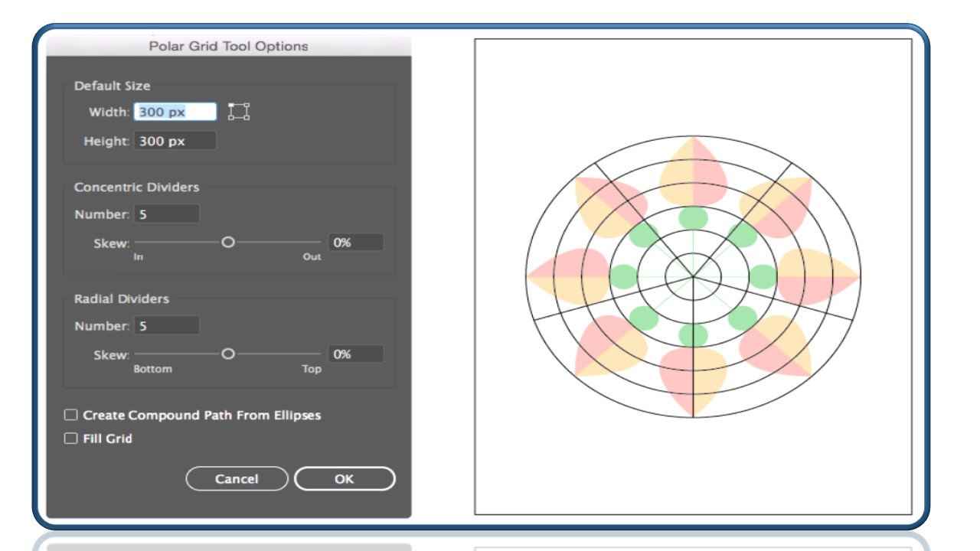Enable the Fill Grid checkbox
The image size is (980, 551).
click(x=71, y=439)
